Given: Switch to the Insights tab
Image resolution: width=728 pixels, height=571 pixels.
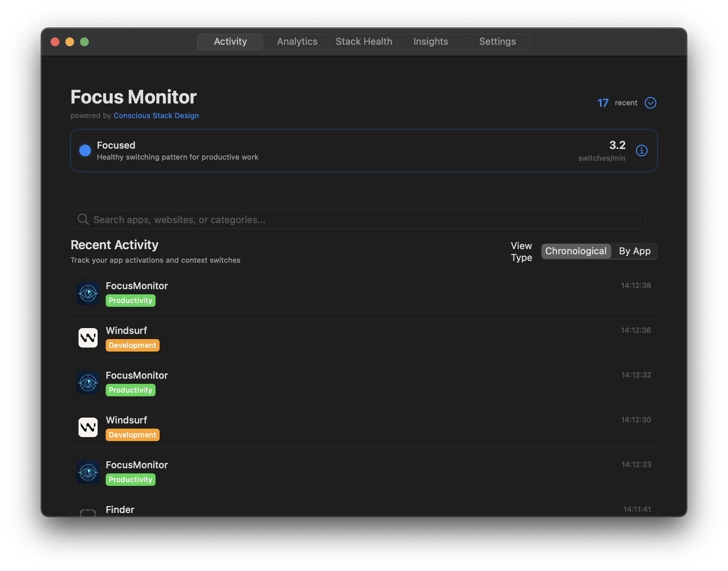Looking at the screenshot, I should click(x=430, y=41).
